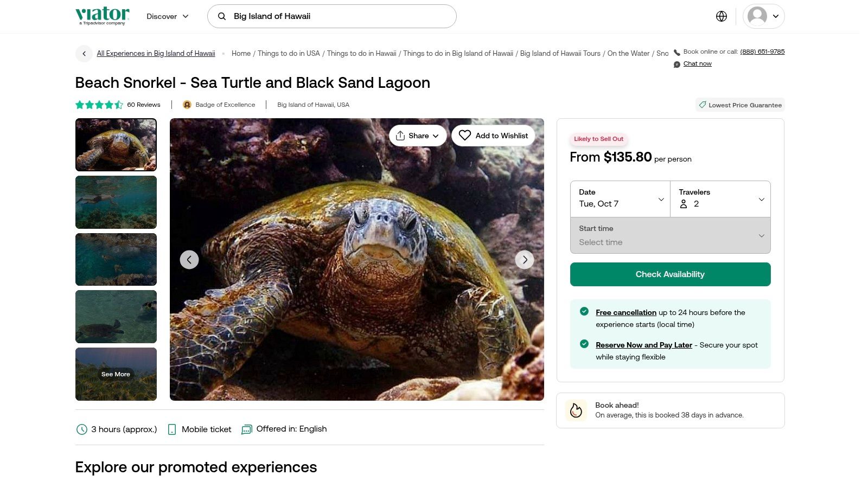Expand the Discover menu
868x488 pixels.
[x=168, y=16]
